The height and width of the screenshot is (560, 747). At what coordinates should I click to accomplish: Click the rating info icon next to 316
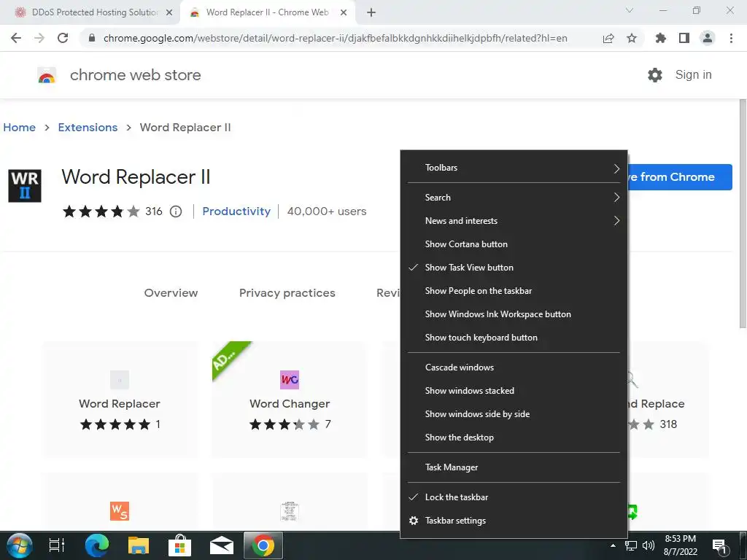pyautogui.click(x=176, y=211)
